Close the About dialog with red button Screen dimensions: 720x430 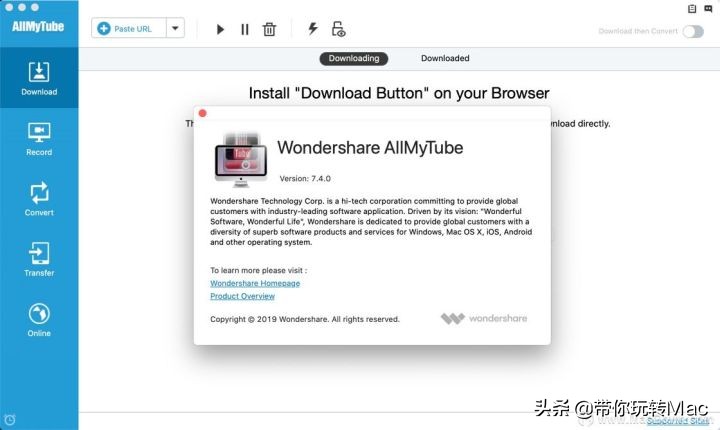coord(202,113)
